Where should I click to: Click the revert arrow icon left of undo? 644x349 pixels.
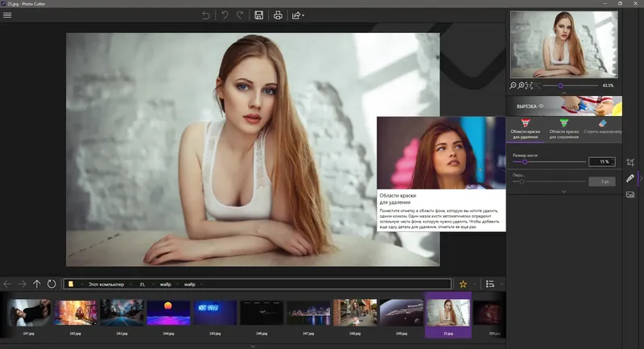coord(206,15)
